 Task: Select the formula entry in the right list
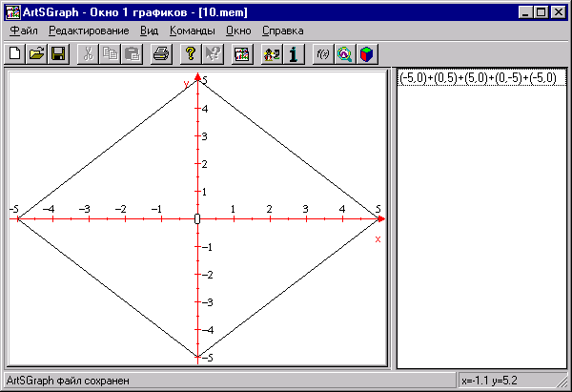pos(477,78)
